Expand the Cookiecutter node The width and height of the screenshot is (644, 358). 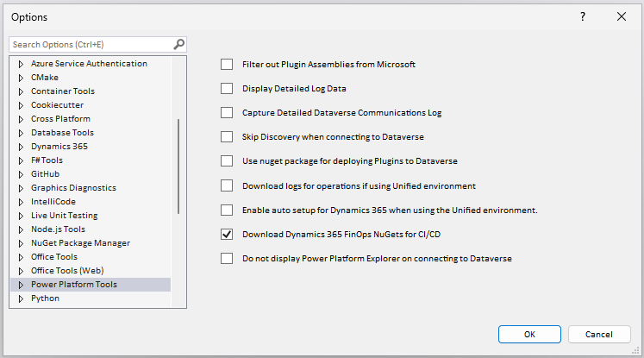point(21,105)
